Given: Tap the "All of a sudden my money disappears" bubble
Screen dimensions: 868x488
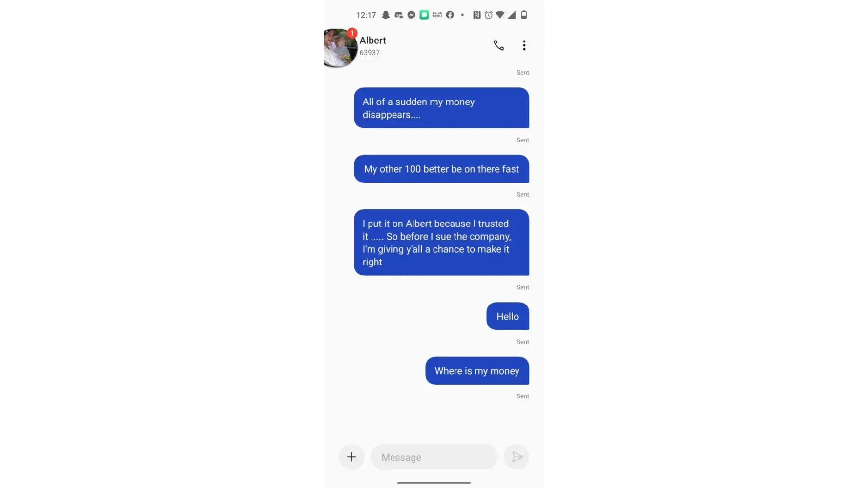Looking at the screenshot, I should click(x=441, y=108).
